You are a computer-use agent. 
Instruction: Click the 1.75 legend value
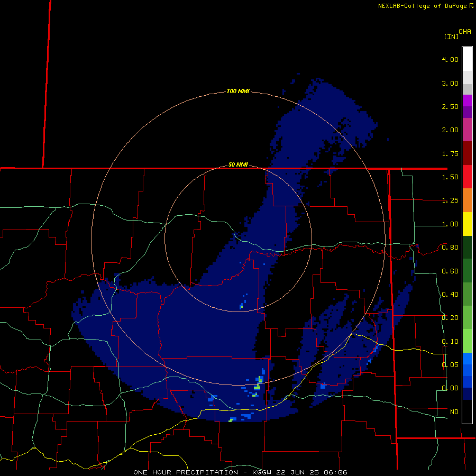[x=450, y=153]
